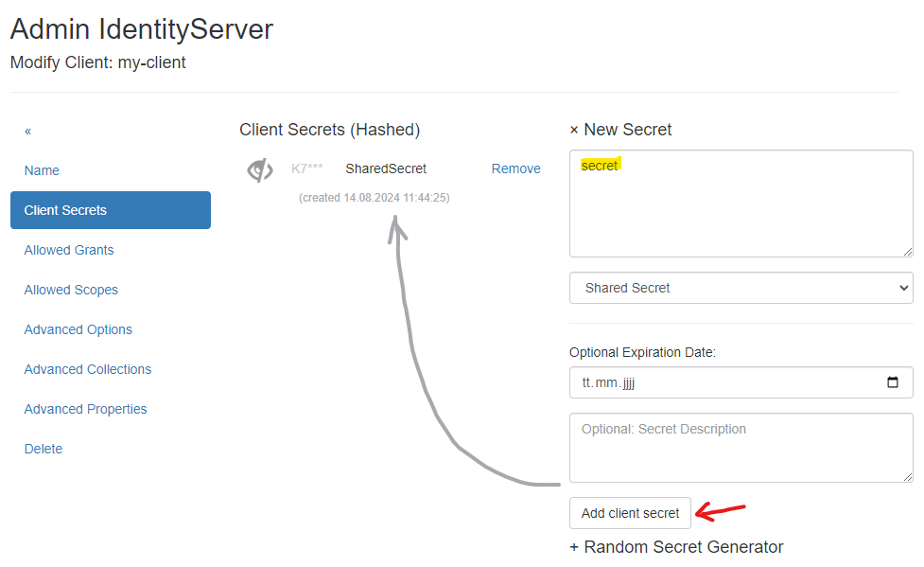The width and height of the screenshot is (924, 567).
Task: Open the Name menu item
Action: pos(42,170)
